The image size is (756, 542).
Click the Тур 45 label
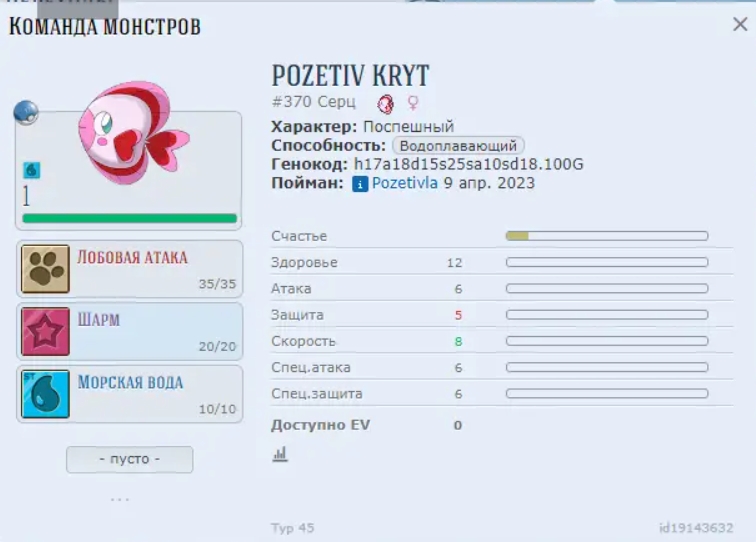pyautogui.click(x=292, y=528)
